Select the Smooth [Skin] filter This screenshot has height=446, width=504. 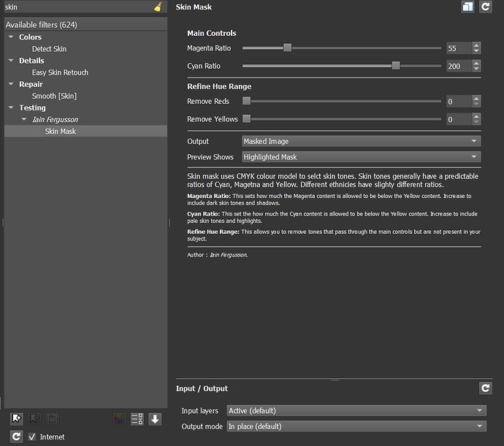coord(54,96)
